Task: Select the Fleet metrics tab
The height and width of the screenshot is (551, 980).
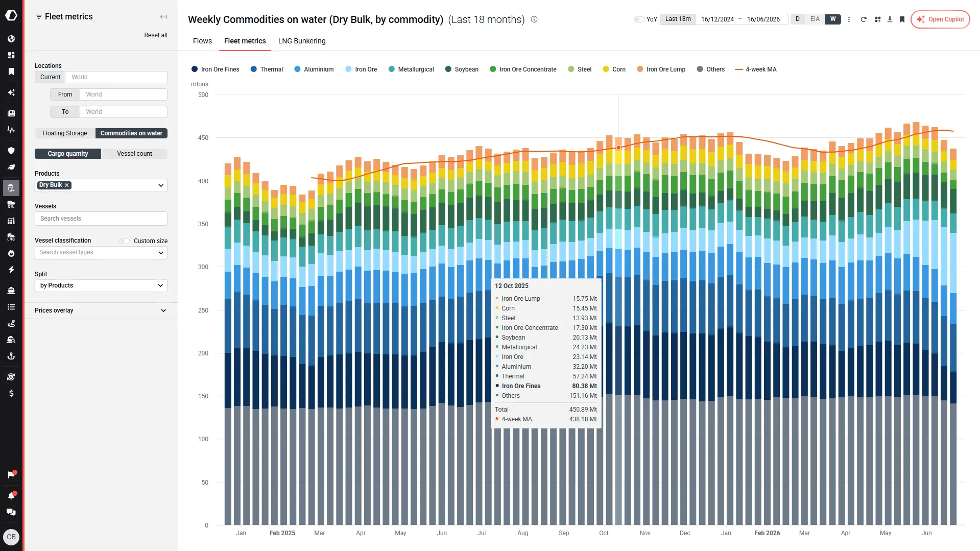Action: (245, 41)
